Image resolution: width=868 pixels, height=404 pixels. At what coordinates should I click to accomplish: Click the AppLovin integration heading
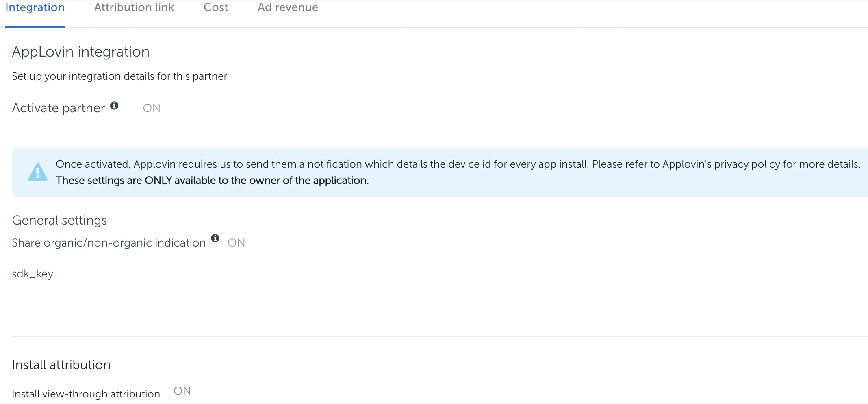pyautogui.click(x=81, y=52)
